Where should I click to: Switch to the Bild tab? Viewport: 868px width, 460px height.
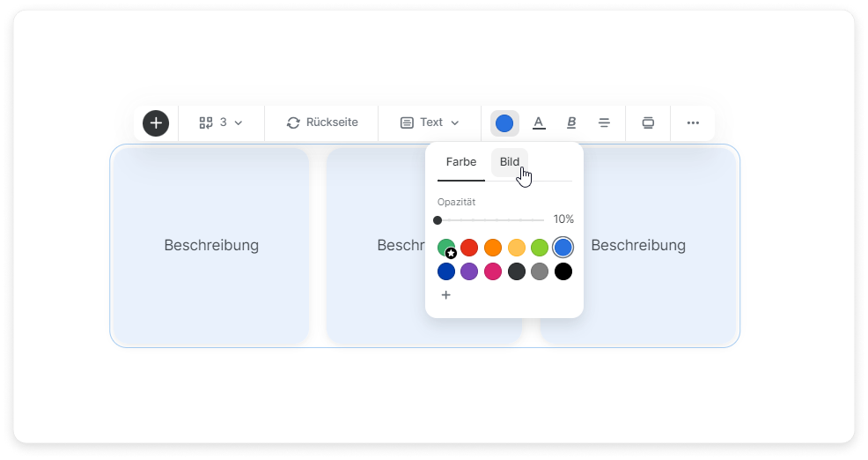pos(510,162)
